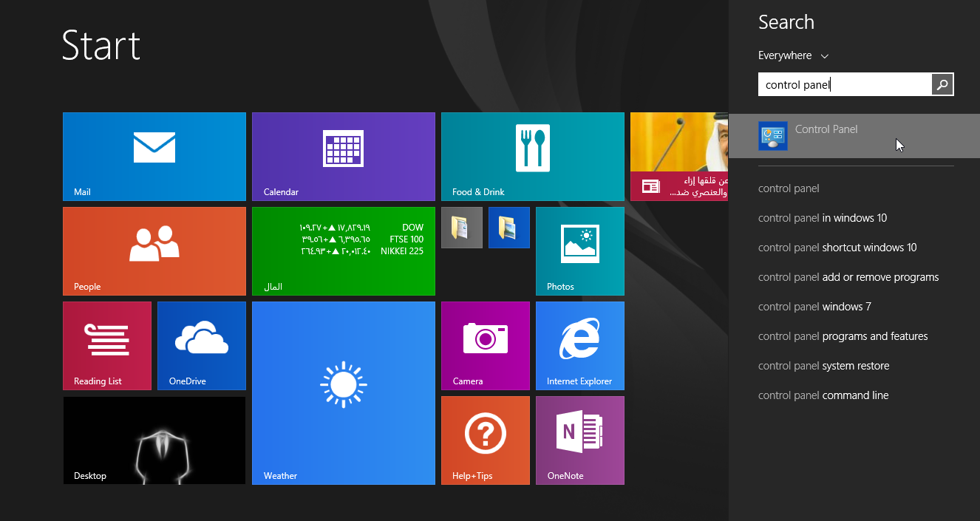Screen dimensions: 980x521
Task: Open Control Panel app search result
Action: [x=854, y=136]
